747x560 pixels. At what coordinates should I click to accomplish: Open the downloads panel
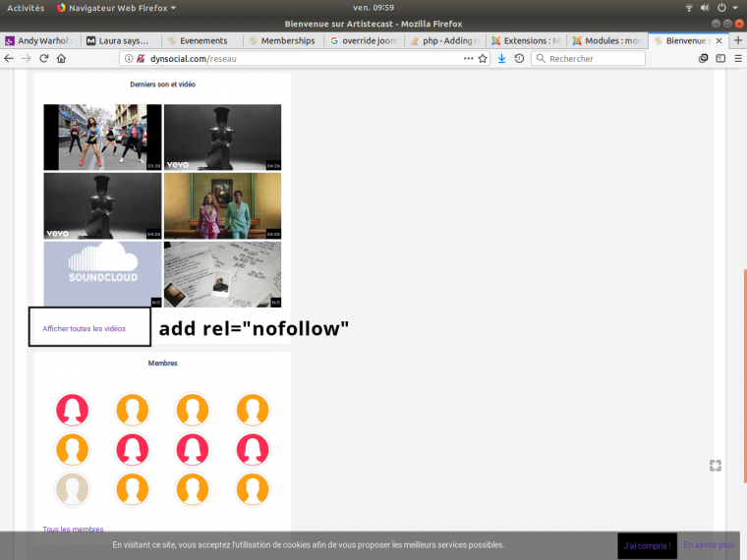(501, 59)
